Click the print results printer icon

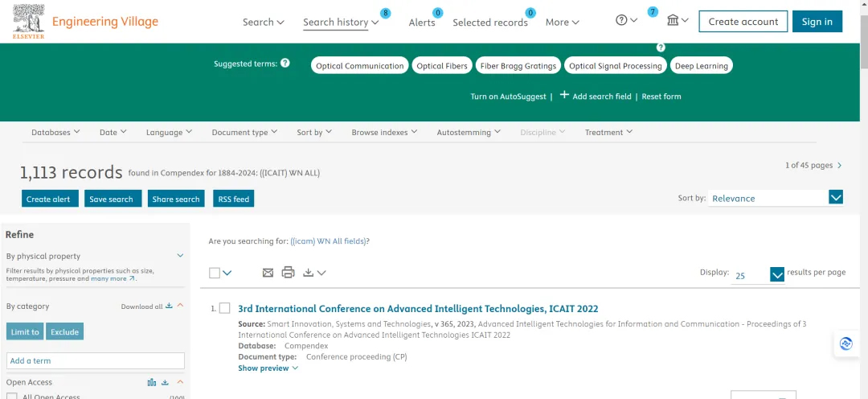pyautogui.click(x=288, y=273)
